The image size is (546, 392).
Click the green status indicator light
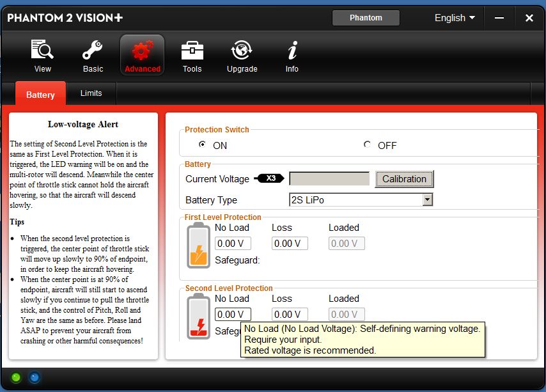[16, 377]
